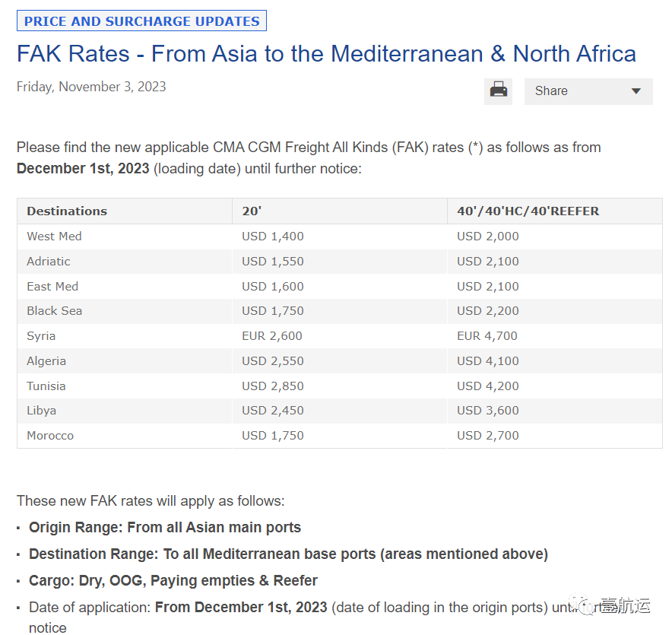Click Morocco 20' rate USD 1,750

click(273, 436)
